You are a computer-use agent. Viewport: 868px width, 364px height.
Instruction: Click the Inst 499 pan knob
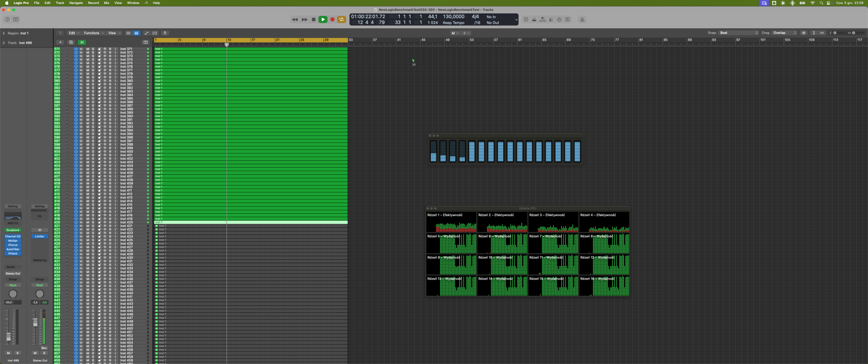point(13,294)
